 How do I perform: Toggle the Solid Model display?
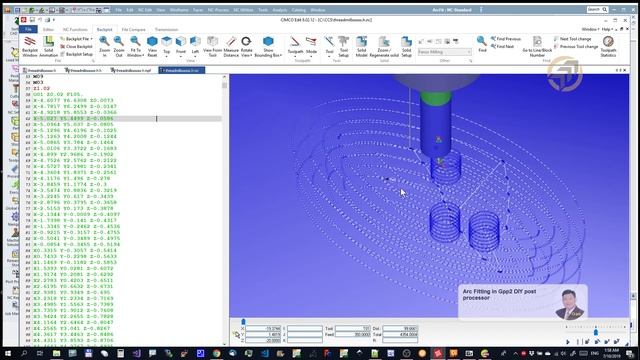tap(362, 46)
